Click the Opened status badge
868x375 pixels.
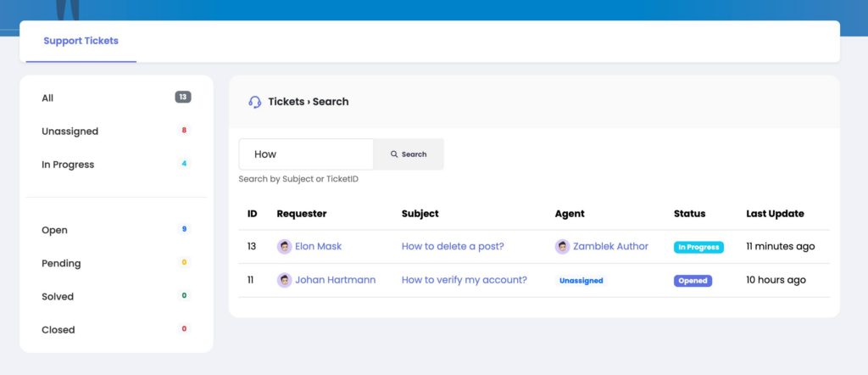[693, 281]
